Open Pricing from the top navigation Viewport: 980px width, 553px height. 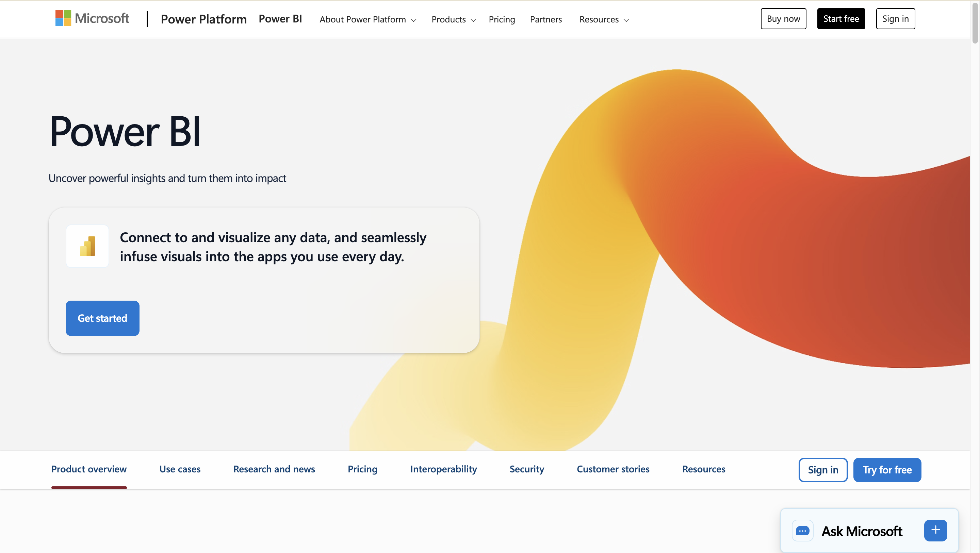point(502,19)
